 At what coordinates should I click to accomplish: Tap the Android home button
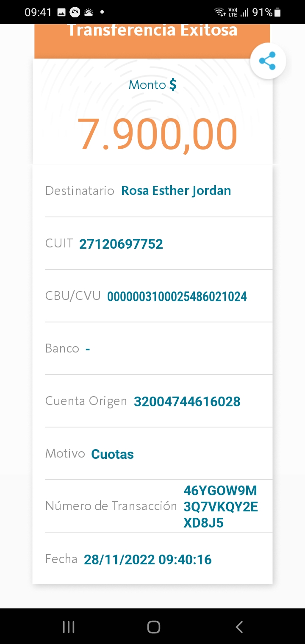click(x=153, y=627)
